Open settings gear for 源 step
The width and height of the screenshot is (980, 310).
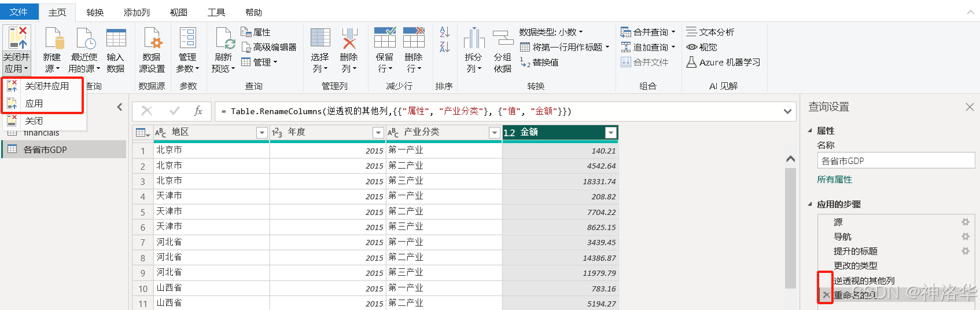click(x=965, y=222)
